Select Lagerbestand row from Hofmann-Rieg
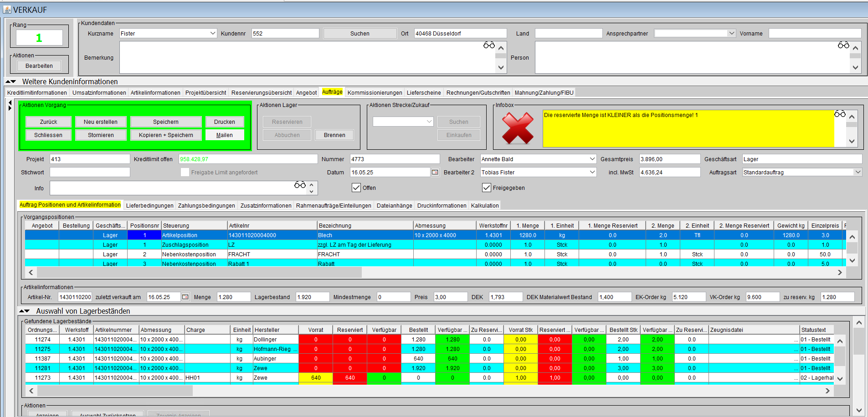 click(430, 349)
